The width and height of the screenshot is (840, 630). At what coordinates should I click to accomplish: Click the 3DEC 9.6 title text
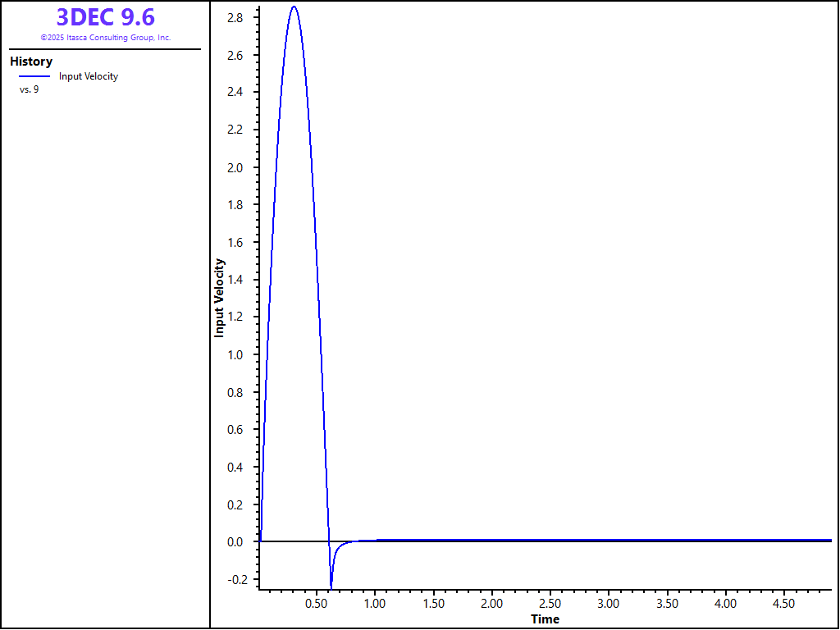[105, 17]
